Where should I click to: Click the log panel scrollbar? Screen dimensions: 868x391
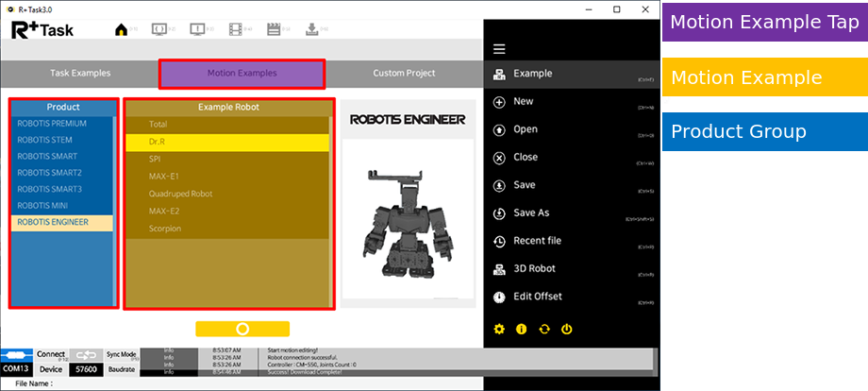point(656,363)
